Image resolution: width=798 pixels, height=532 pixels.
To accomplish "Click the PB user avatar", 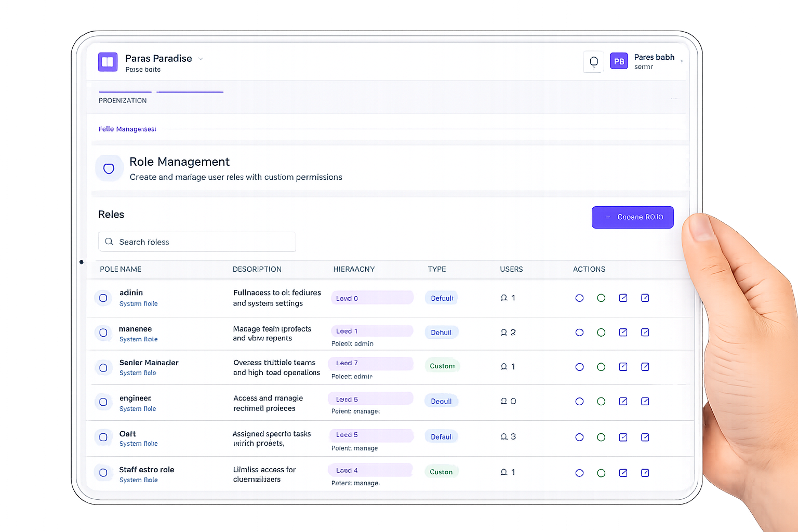I will (619, 61).
